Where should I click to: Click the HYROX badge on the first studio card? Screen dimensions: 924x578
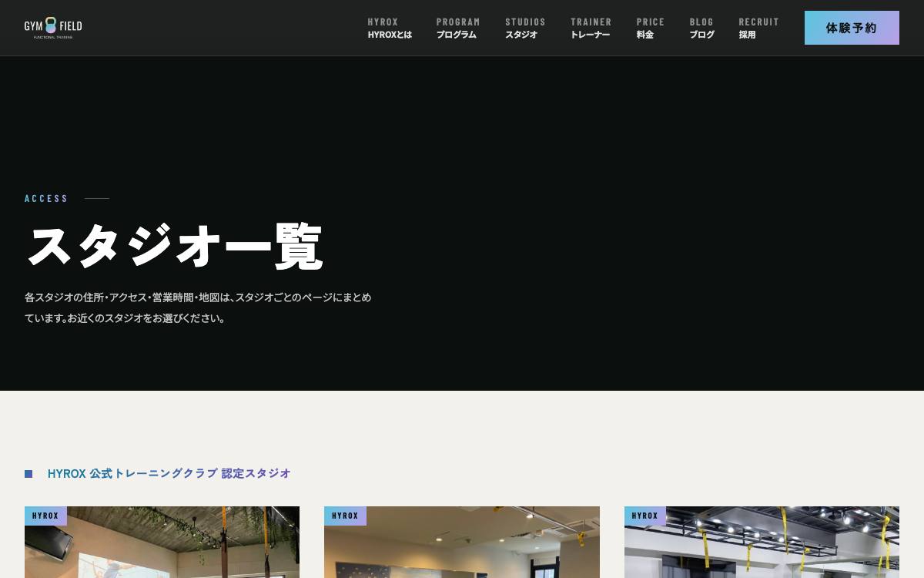click(x=45, y=516)
